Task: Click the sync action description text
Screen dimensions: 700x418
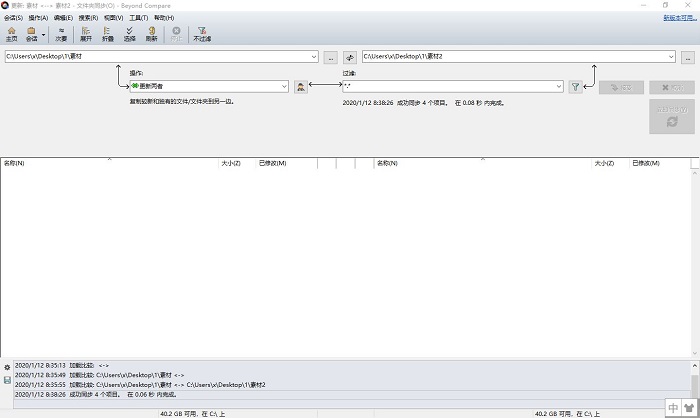Action: (x=182, y=102)
